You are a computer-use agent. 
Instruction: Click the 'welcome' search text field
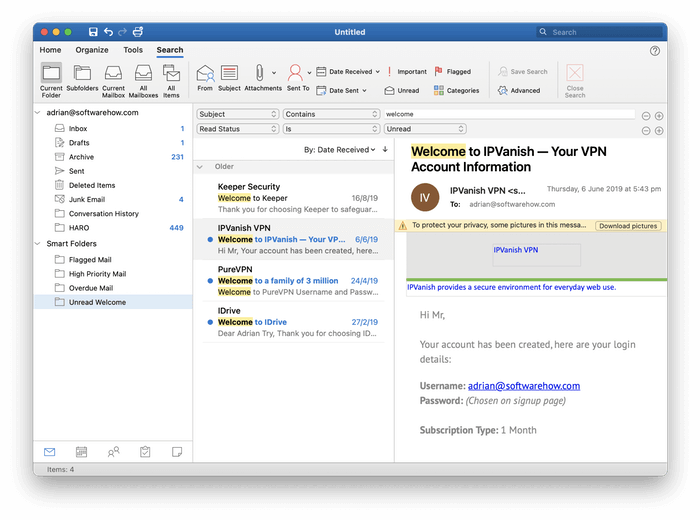pos(509,114)
